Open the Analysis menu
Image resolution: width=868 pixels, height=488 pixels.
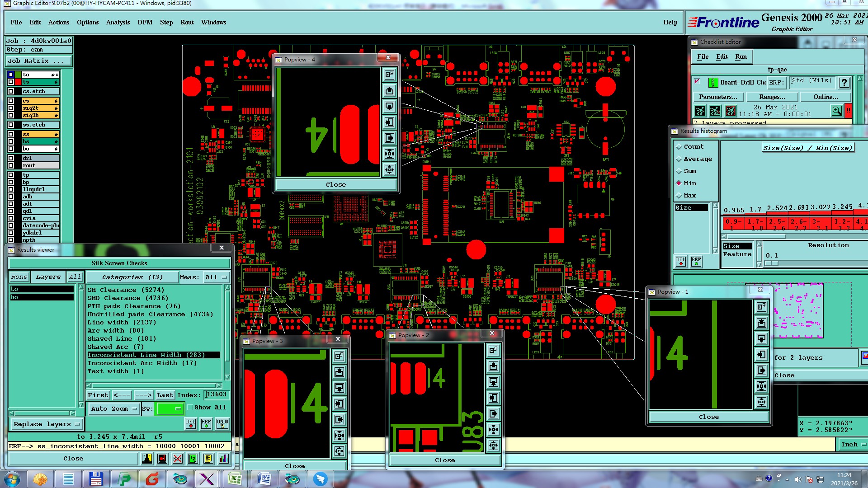(118, 22)
